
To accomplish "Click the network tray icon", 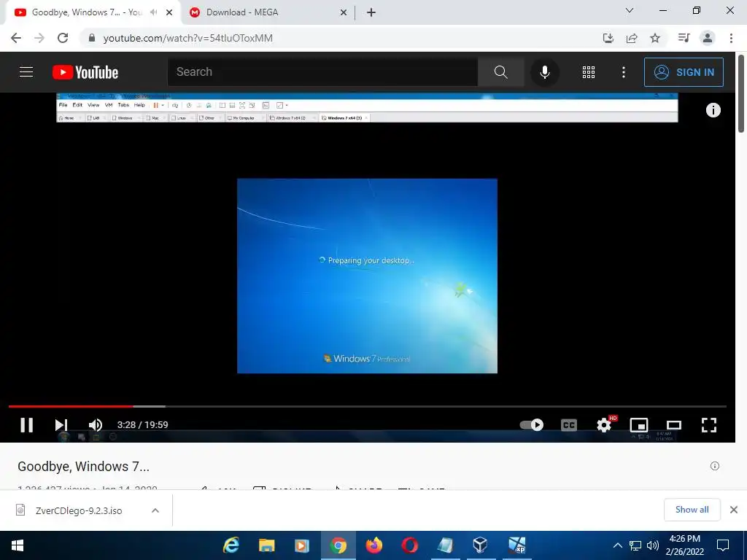I will [x=635, y=545].
